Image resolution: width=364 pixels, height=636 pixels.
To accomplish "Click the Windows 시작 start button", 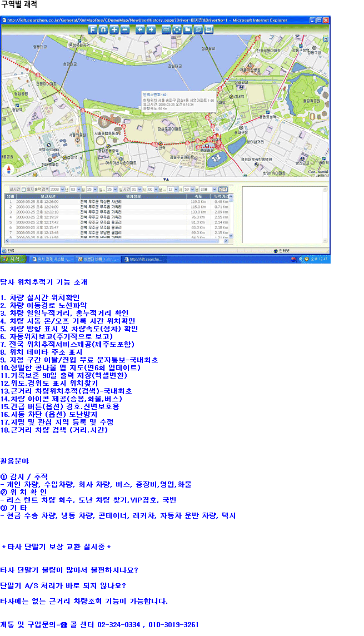I will point(15,259).
